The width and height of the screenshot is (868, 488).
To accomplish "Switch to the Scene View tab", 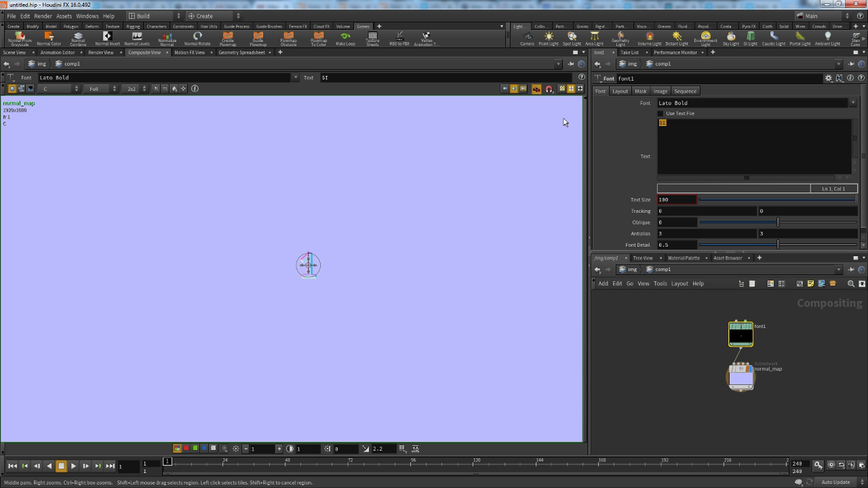I will tap(14, 52).
